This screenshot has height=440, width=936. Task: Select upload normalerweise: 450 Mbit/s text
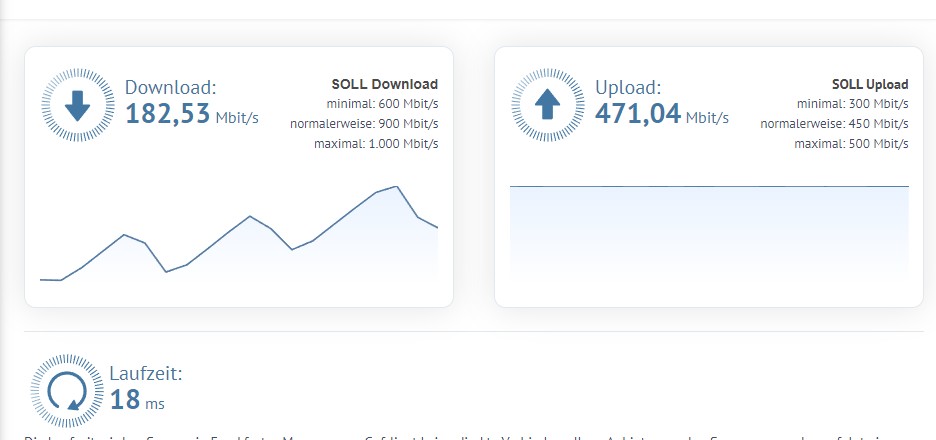point(835,124)
